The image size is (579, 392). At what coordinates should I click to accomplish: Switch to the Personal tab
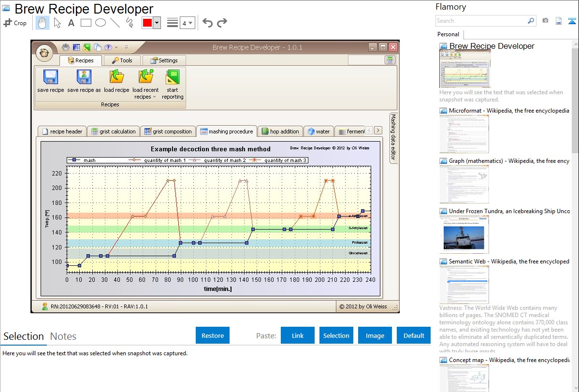(449, 34)
